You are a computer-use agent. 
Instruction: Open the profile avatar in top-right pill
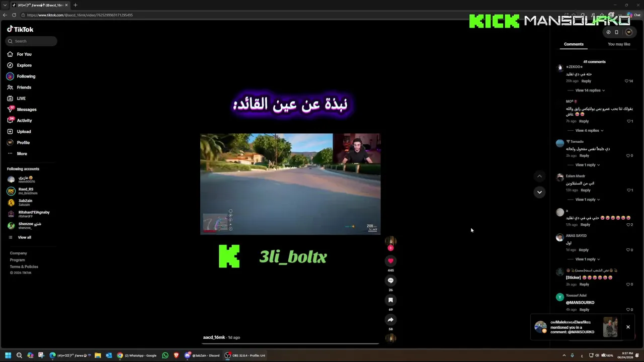(x=628, y=32)
